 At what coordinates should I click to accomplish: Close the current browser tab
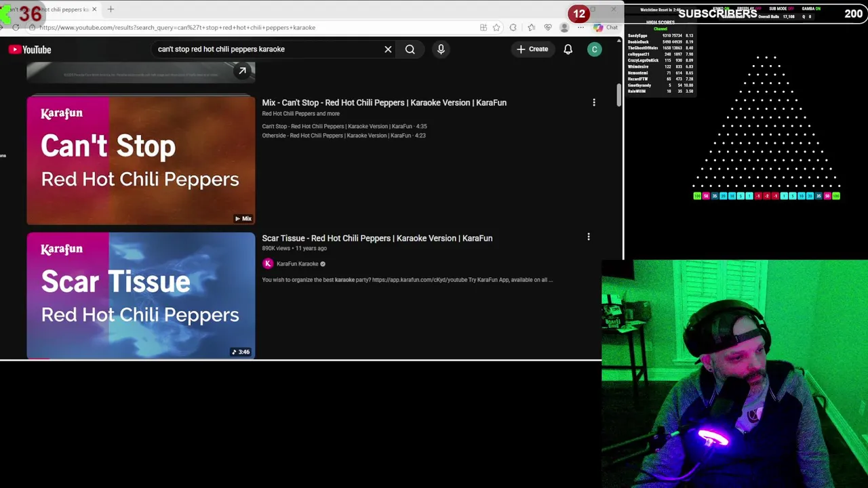pos(94,9)
